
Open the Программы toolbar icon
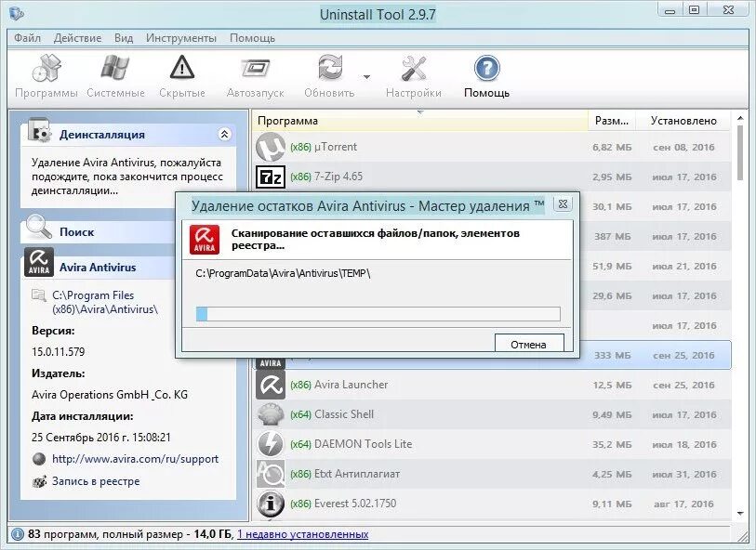(x=46, y=69)
